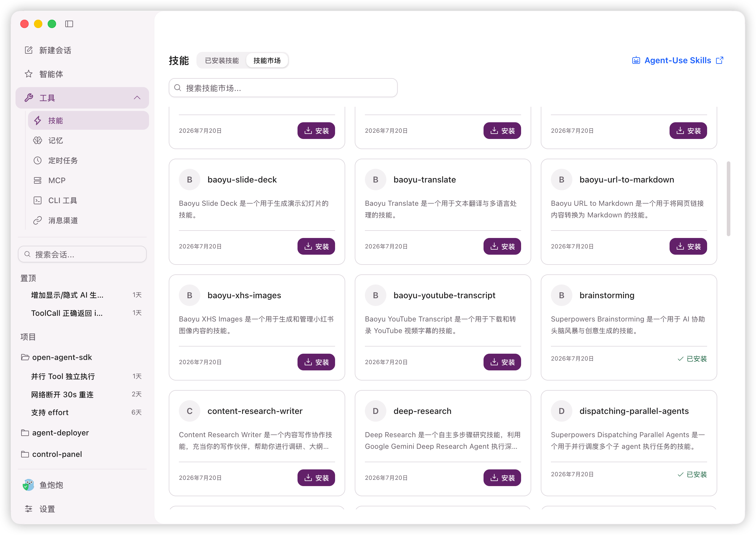This screenshot has height=535, width=756.
Task: Click the D avatar of dispatching-parallel-agents
Action: coord(561,411)
